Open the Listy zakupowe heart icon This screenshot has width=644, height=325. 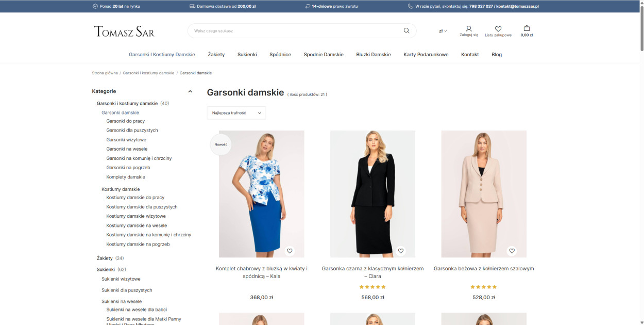[498, 29]
